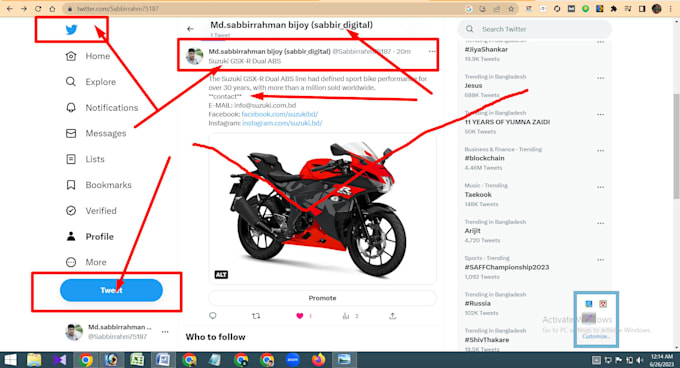This screenshot has height=368, width=680.
Task: Open the #blockchain trend
Action: click(484, 158)
